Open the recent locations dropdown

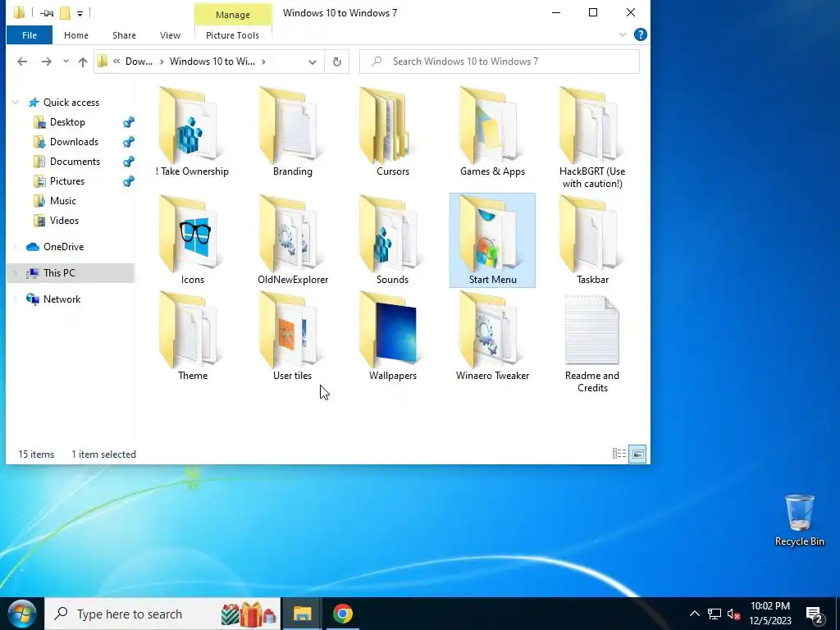66,62
